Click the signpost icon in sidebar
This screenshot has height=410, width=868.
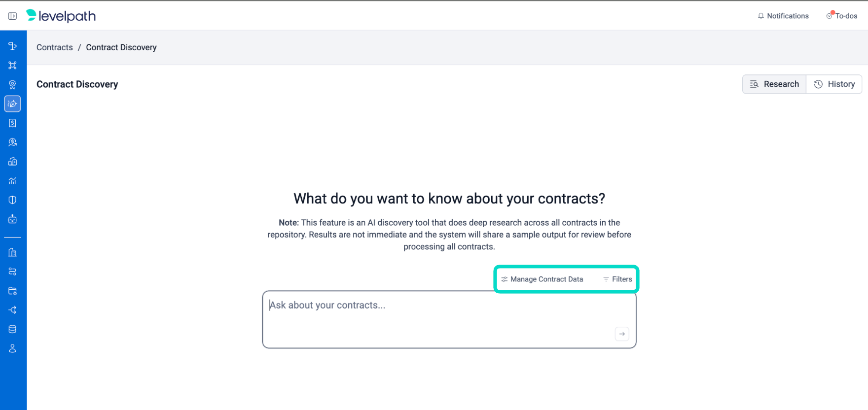[x=13, y=46]
